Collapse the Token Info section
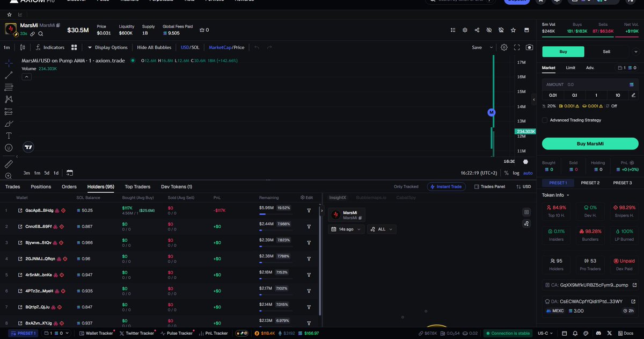Viewport: 644px width, 339px height. [556, 195]
